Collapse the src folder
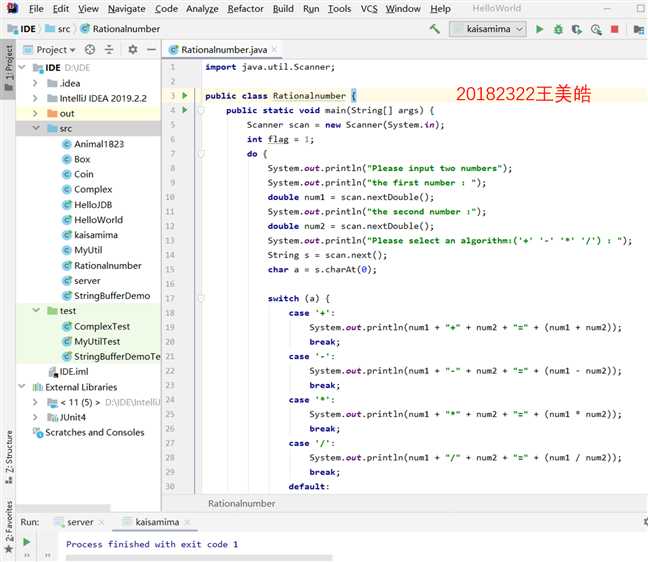 (36, 129)
